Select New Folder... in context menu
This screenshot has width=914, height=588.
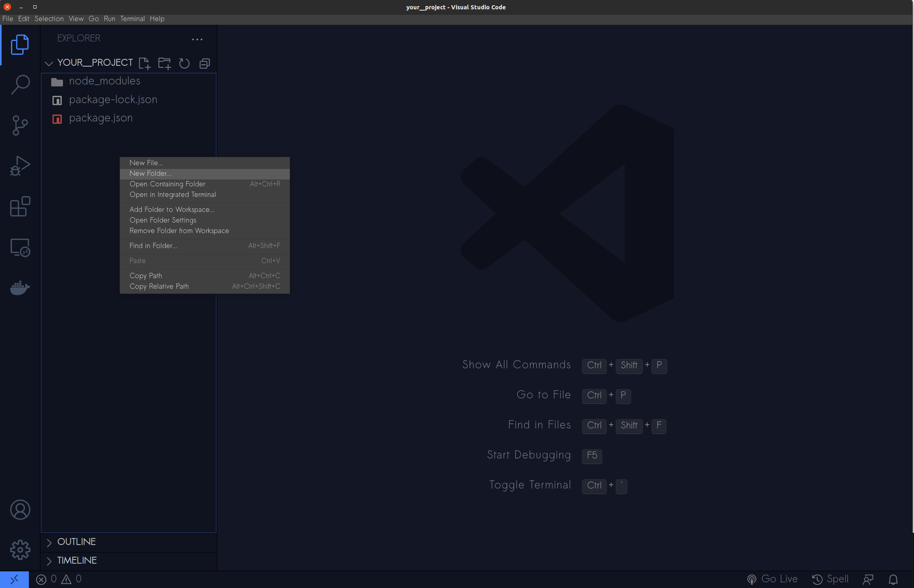coord(204,173)
